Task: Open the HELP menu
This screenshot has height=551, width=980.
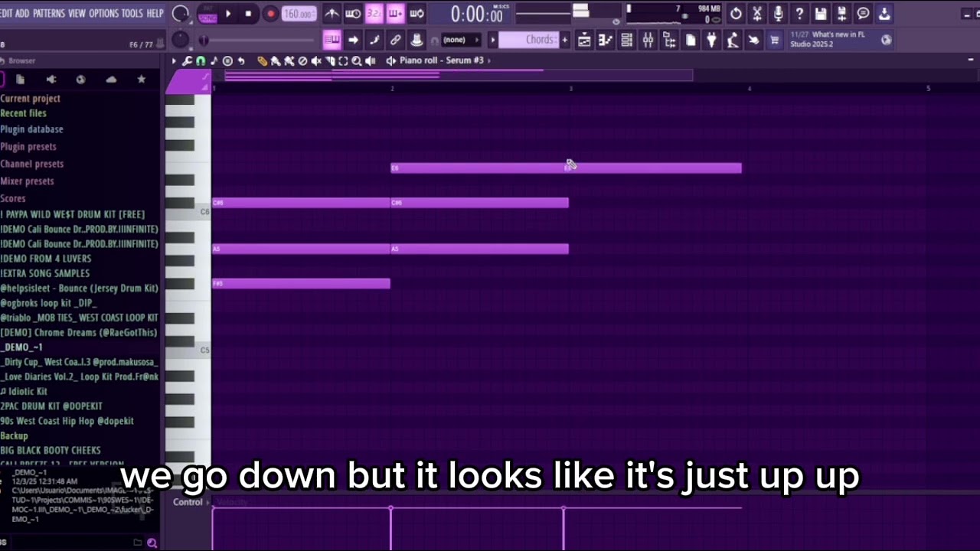Action: tap(155, 14)
